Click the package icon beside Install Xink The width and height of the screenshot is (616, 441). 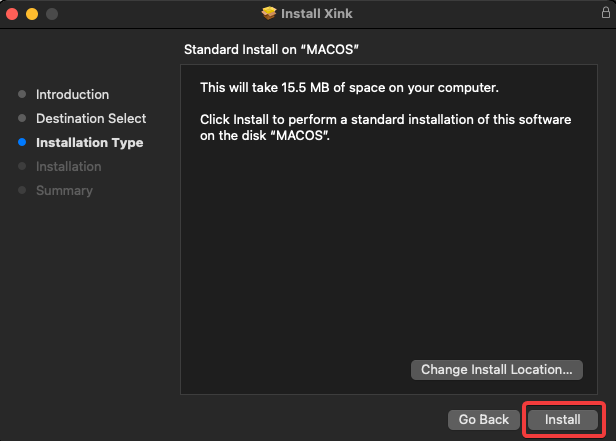268,13
